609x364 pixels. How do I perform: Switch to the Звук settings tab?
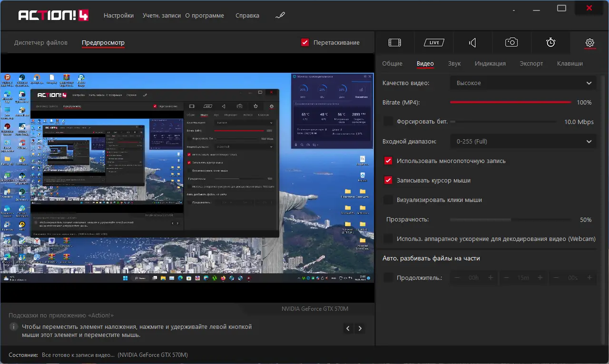(x=454, y=64)
